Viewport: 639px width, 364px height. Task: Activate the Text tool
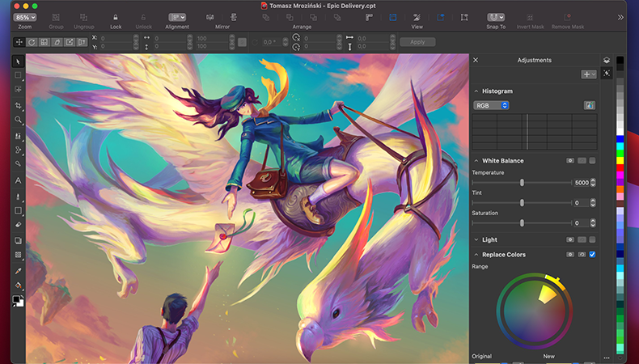point(18,180)
